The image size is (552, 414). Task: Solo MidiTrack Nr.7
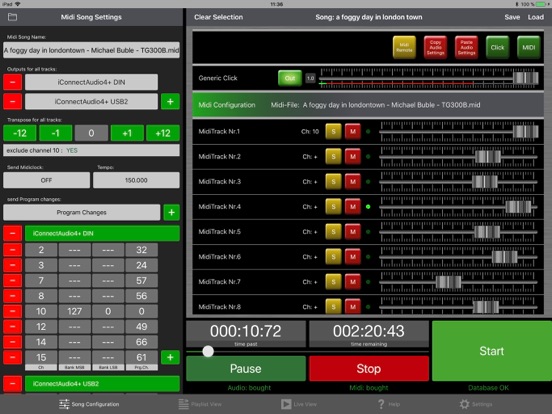pos(333,282)
